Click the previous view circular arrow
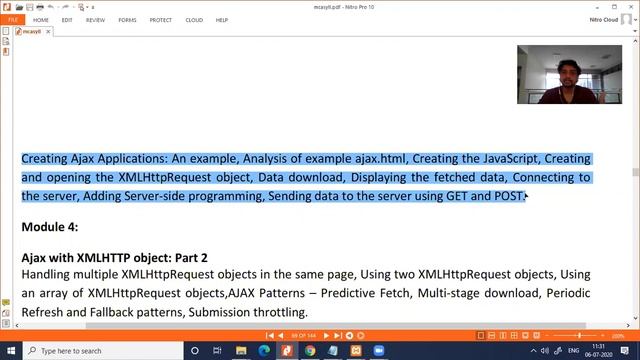 tap(349, 336)
